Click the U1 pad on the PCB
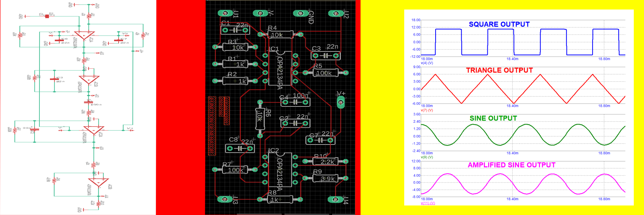This screenshot has width=644, height=215. 224,13
